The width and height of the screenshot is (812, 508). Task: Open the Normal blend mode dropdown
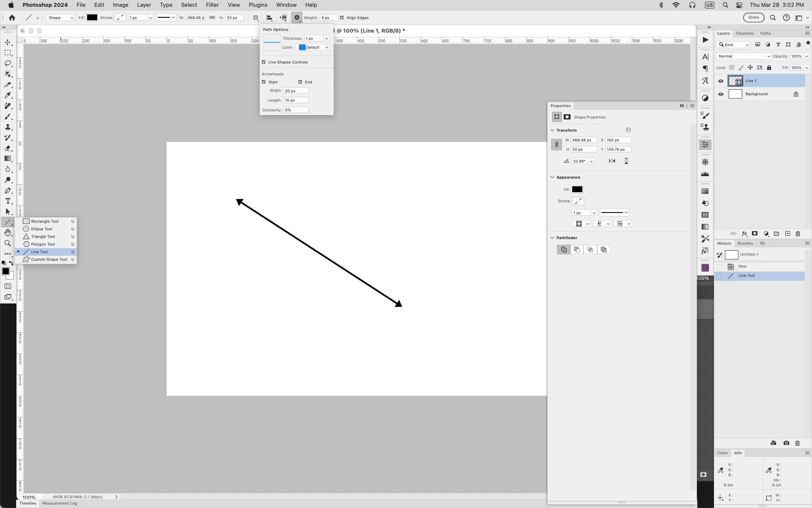click(x=743, y=56)
